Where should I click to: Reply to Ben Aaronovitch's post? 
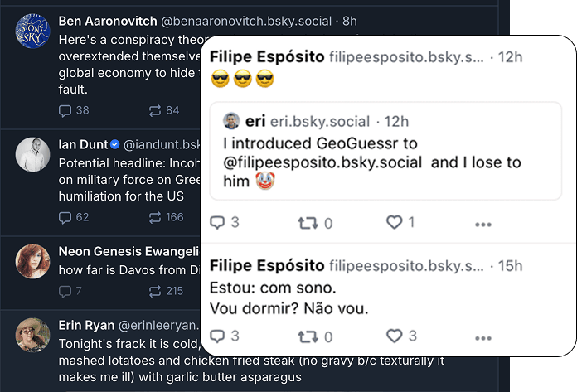65,110
